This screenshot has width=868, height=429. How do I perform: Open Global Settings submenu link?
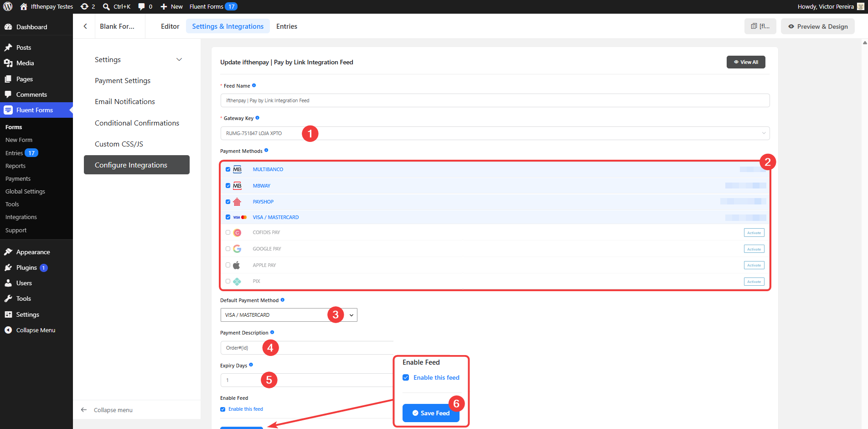pos(25,191)
